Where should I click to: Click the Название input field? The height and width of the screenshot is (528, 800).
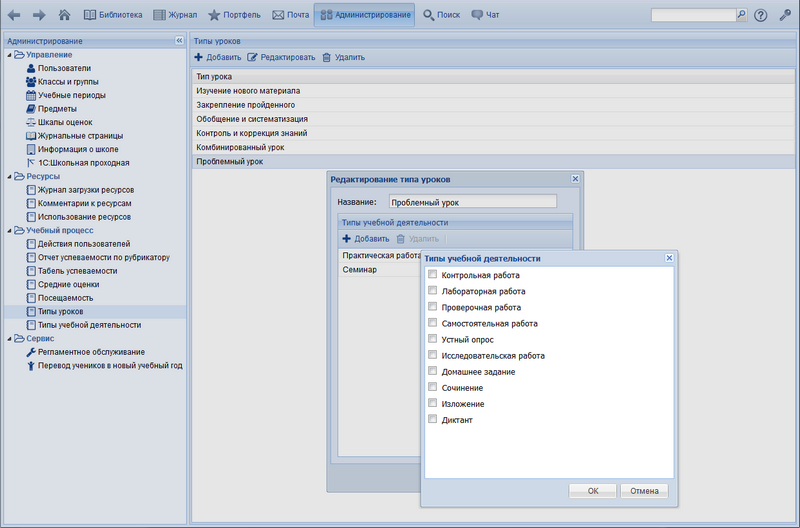[472, 202]
